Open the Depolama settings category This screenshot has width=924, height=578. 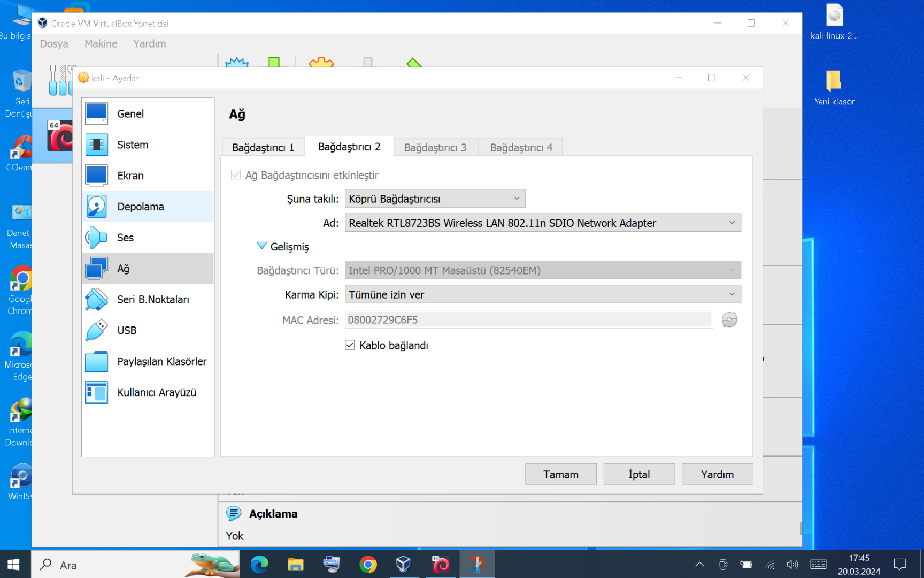point(148,207)
